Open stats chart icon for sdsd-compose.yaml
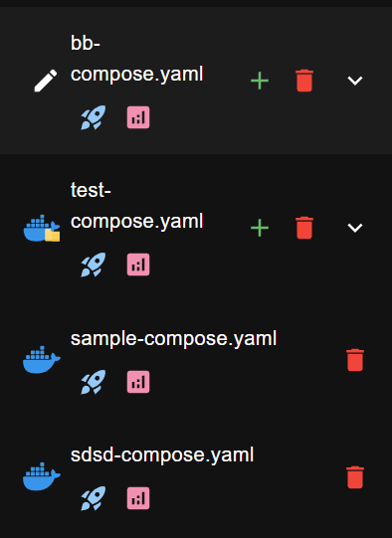The height and width of the screenshot is (538, 392). tap(138, 498)
